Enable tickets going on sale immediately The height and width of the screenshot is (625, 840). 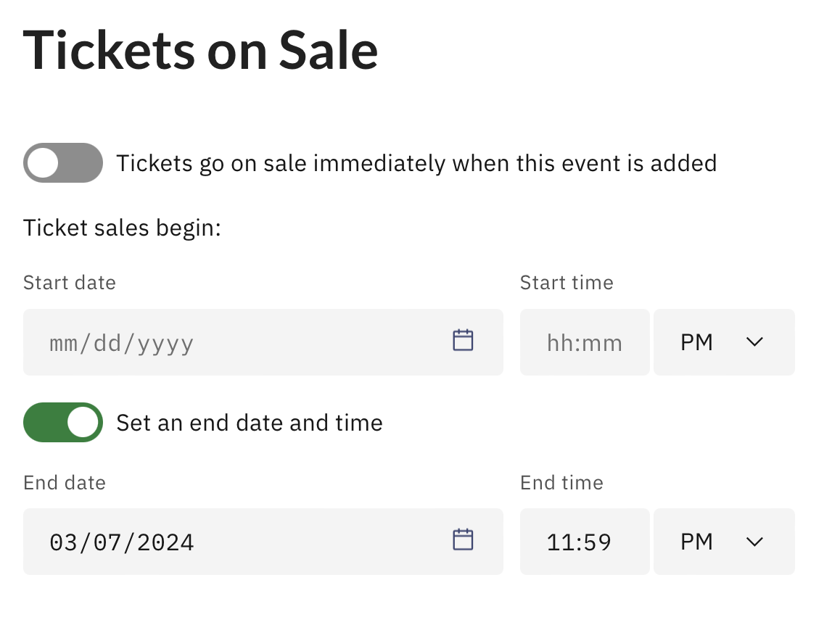[62, 162]
